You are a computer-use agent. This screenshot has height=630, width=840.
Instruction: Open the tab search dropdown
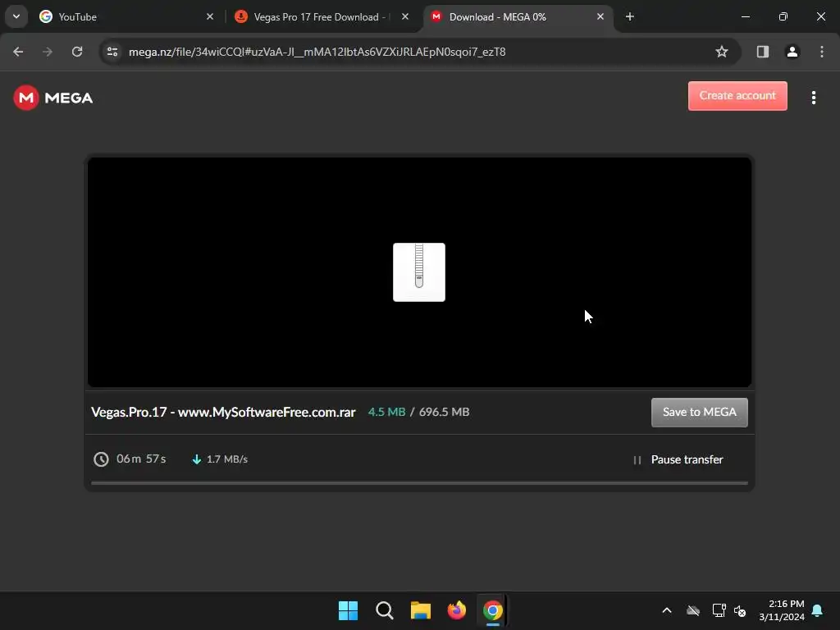tap(16, 16)
